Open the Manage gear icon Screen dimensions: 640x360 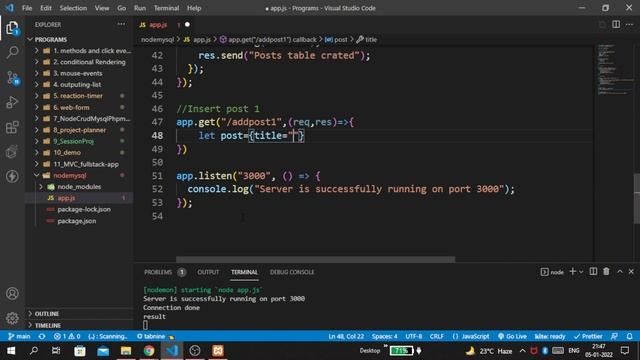click(12, 318)
